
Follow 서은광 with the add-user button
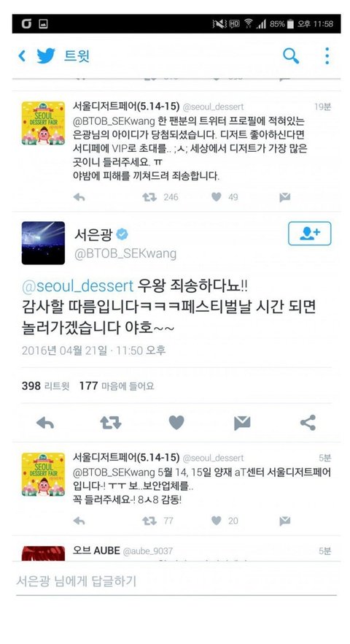tap(310, 234)
